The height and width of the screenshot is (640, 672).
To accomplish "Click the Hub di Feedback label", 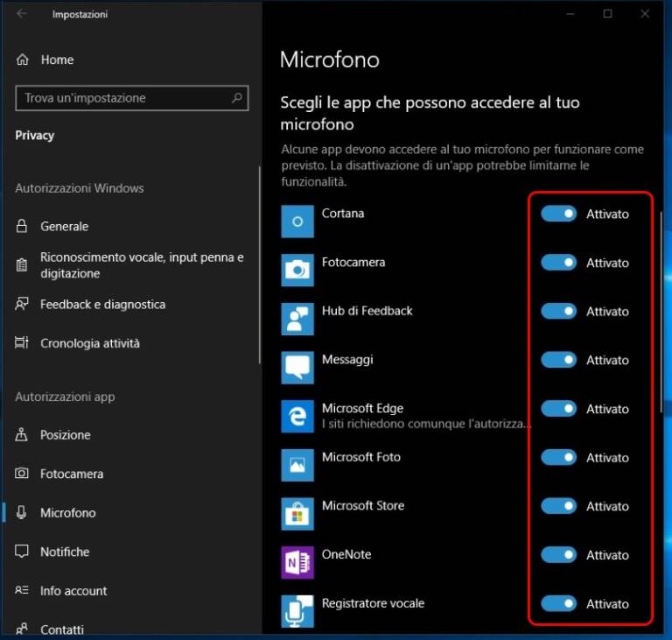I will coord(367,311).
